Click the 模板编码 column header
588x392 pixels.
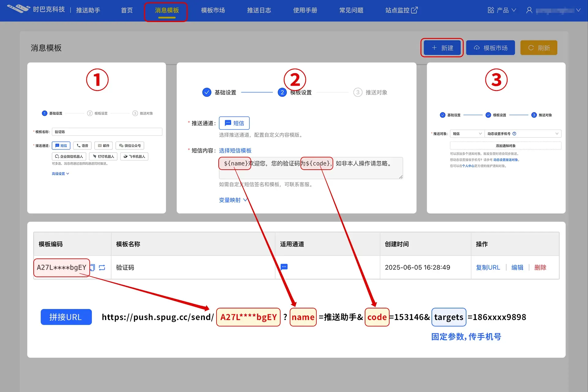point(51,244)
